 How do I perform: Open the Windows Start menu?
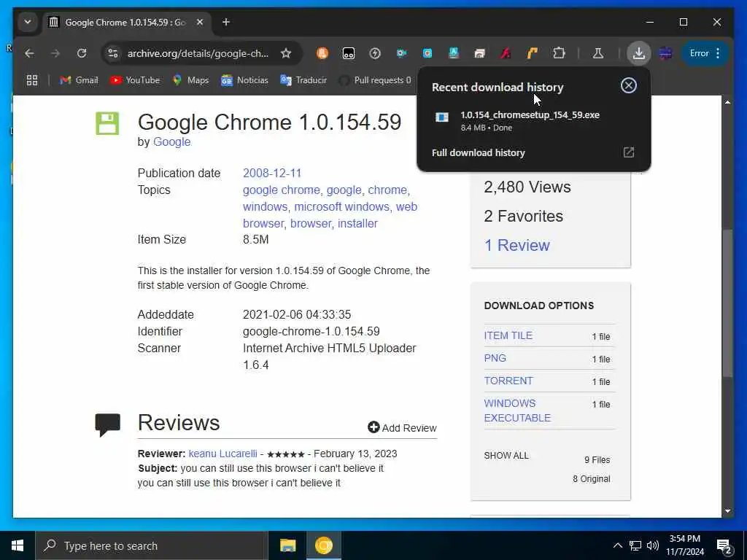(18, 545)
